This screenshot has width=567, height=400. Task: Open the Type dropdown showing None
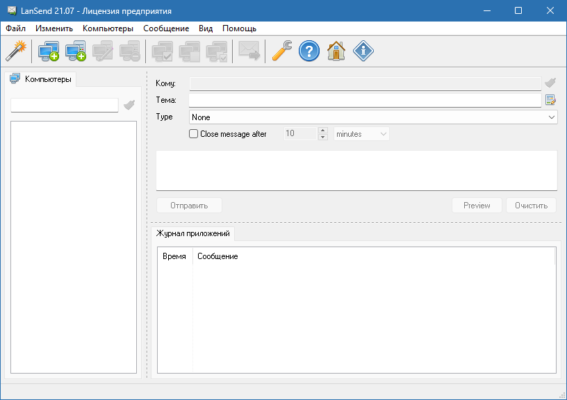(373, 117)
